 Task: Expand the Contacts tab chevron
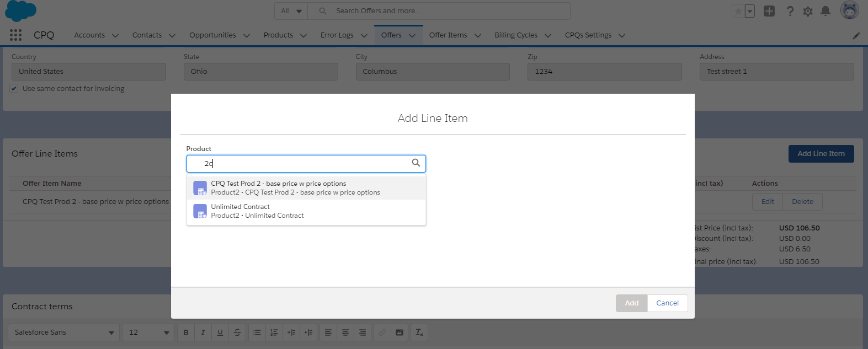coord(172,35)
